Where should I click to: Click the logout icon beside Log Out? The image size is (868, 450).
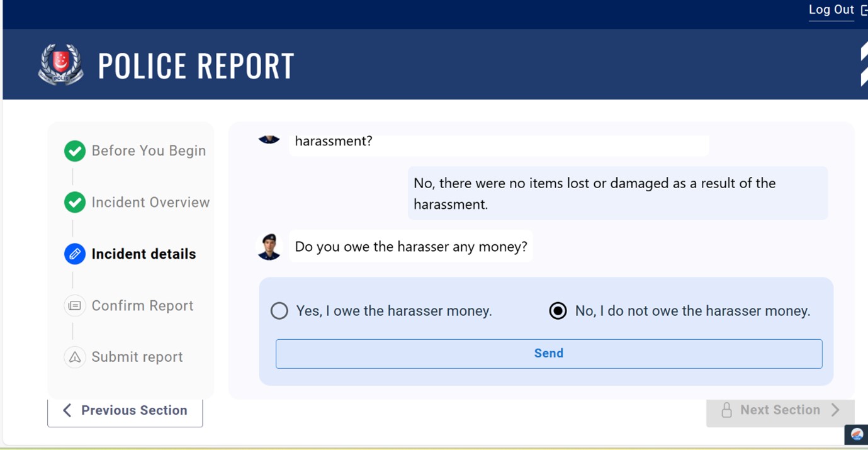[x=863, y=9]
